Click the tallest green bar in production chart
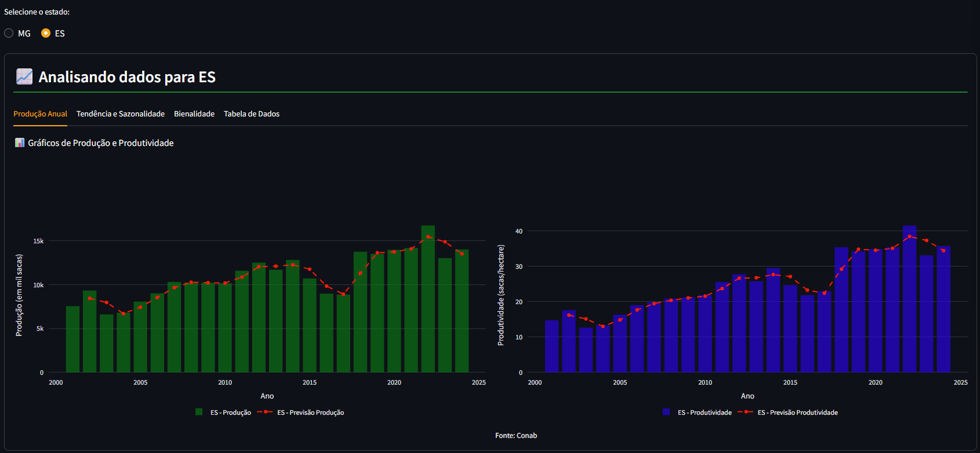The width and height of the screenshot is (980, 453). click(x=428, y=301)
